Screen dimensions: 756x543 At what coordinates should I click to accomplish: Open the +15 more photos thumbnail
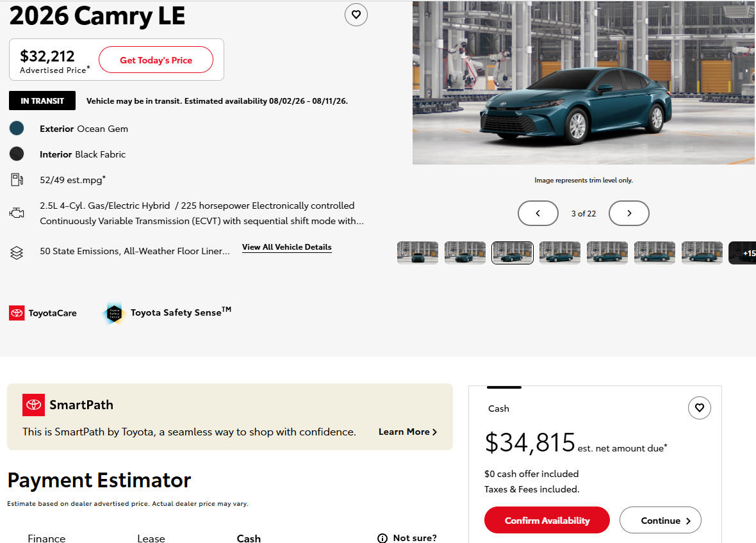[743, 253]
